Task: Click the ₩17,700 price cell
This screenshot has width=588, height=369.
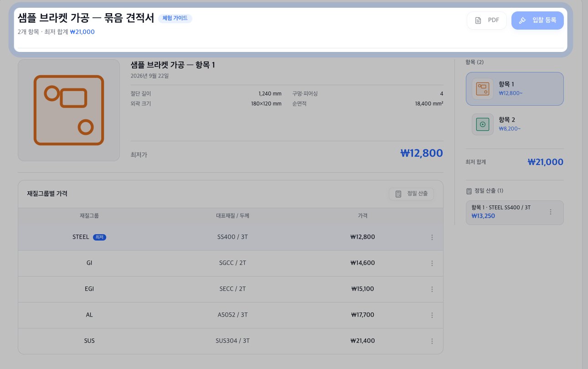Action: [363, 315]
